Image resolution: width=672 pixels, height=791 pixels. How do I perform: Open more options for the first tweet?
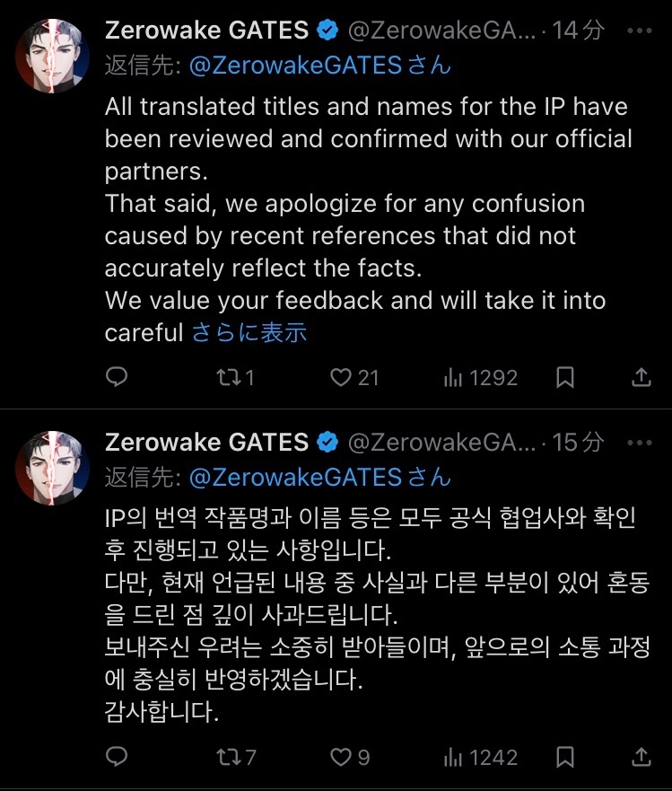(640, 31)
